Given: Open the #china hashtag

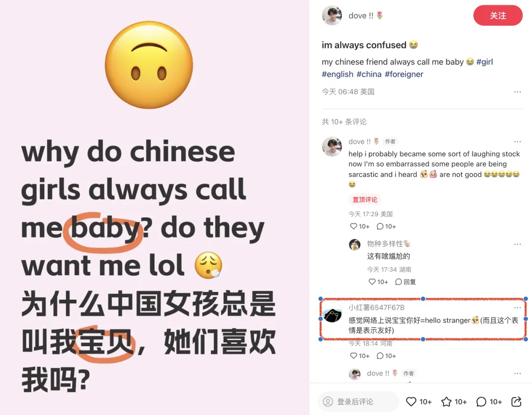Looking at the screenshot, I should coord(369,74).
